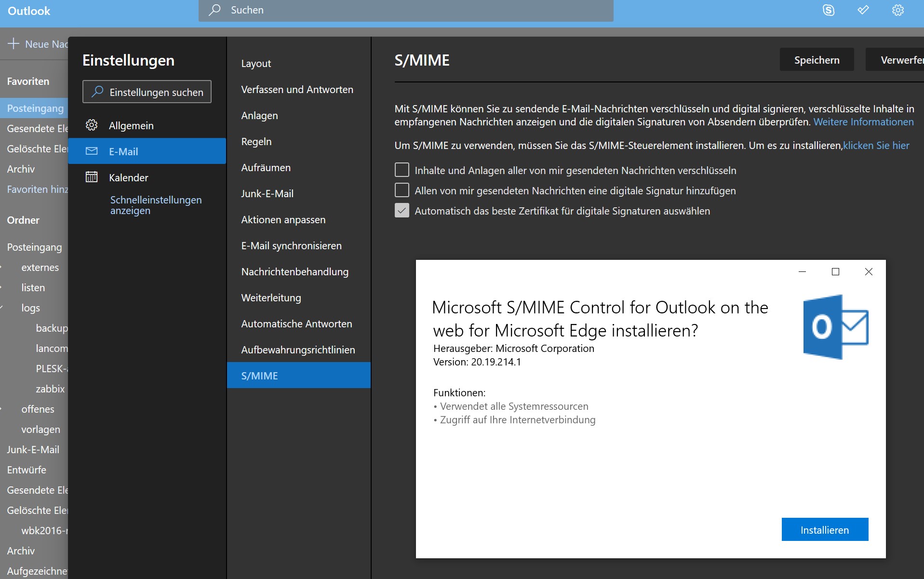The image size is (924, 579).
Task: Open Aufräumen settings
Action: coord(299,167)
